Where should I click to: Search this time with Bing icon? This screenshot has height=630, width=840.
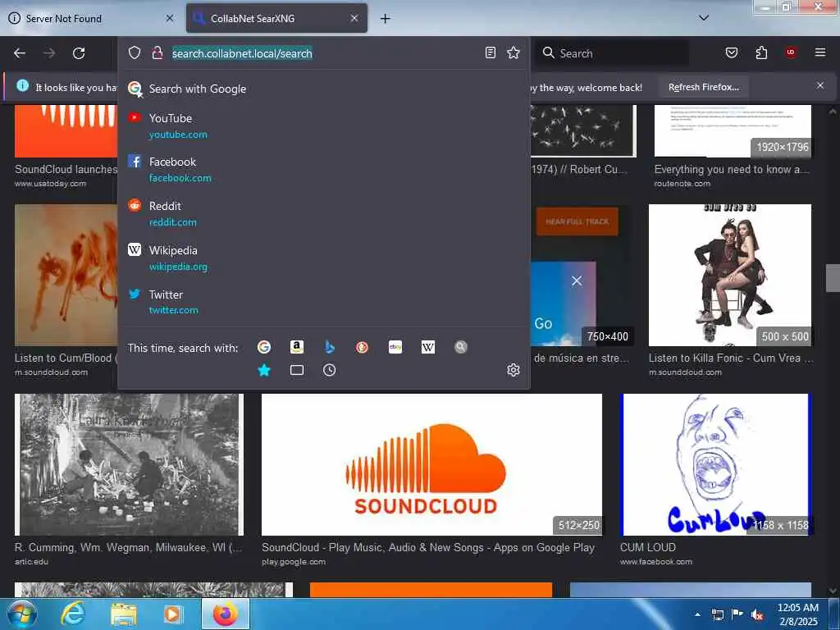click(x=330, y=347)
